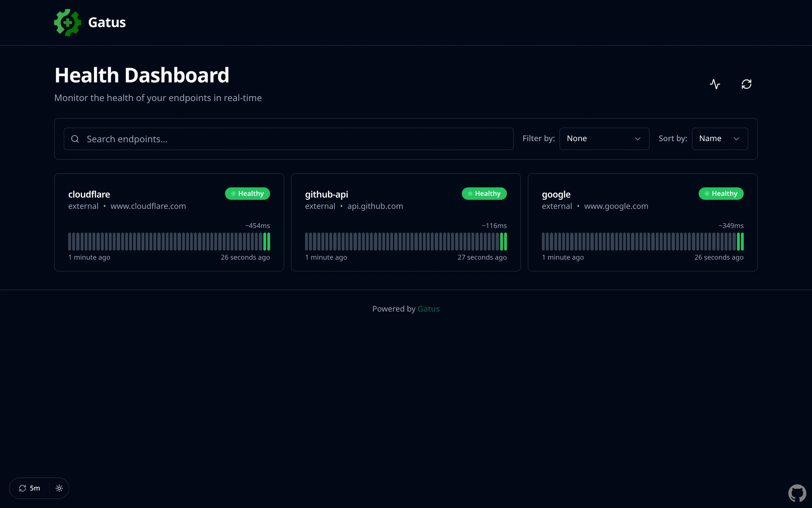Click the Gatus gear logo
Image resolution: width=812 pixels, height=508 pixels.
67,23
